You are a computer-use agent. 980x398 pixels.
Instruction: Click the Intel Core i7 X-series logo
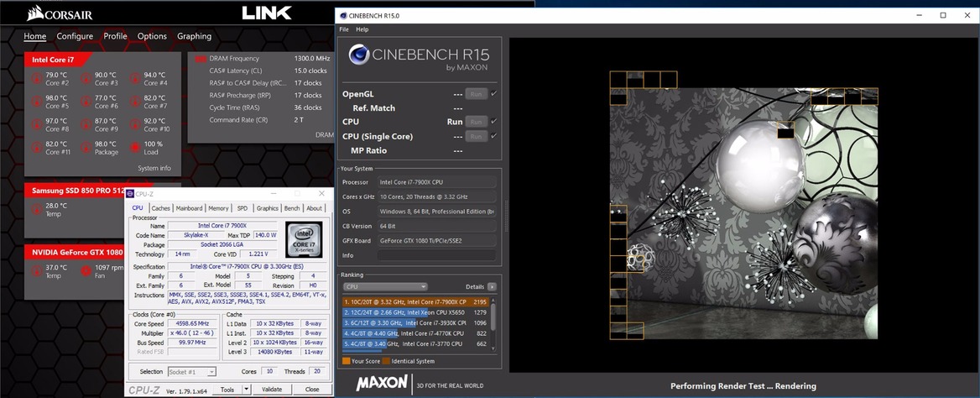(304, 239)
